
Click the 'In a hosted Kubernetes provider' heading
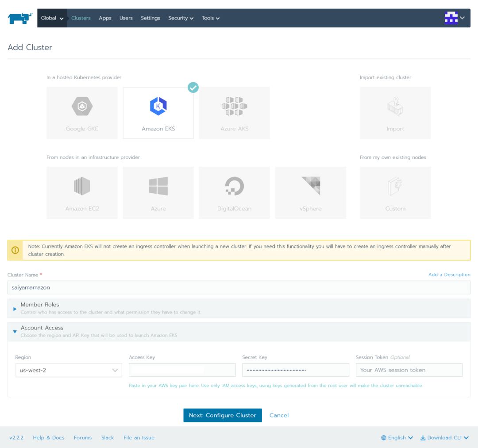point(84,77)
